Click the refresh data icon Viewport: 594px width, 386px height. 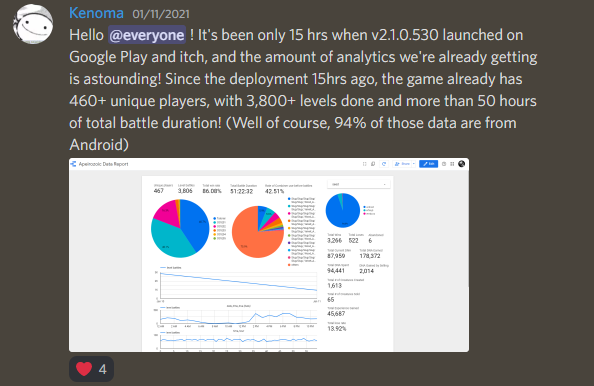384,164
